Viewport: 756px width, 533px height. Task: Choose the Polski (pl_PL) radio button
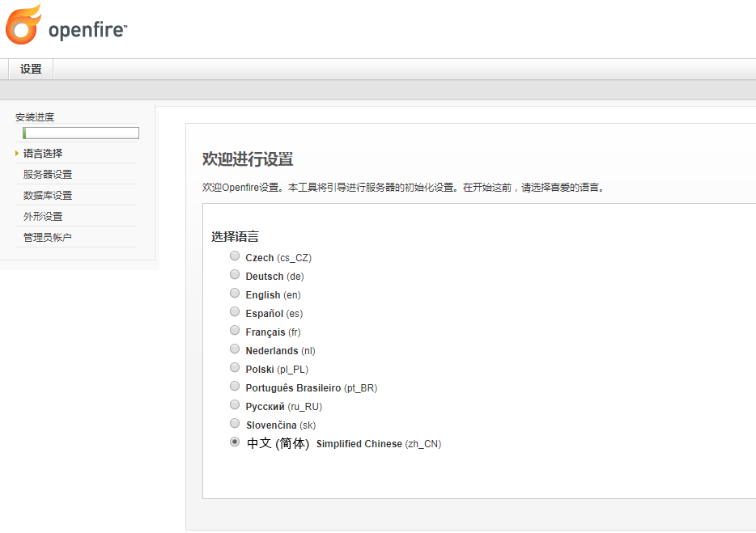pos(235,368)
